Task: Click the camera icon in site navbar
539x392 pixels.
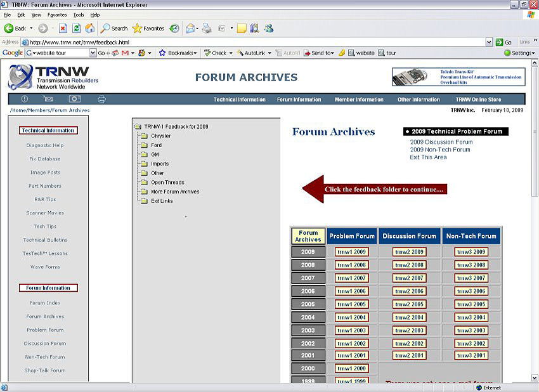Action: [75, 99]
